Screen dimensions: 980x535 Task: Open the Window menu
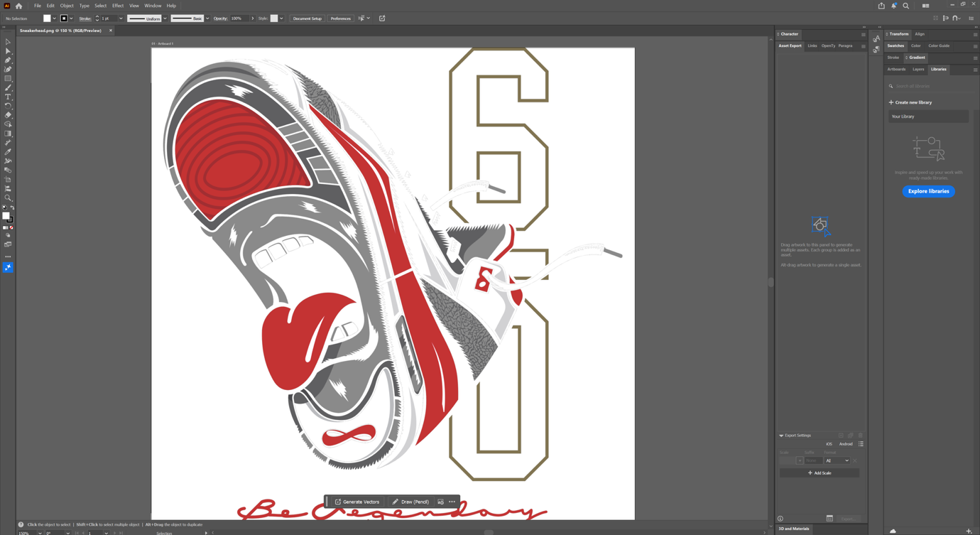click(x=153, y=6)
